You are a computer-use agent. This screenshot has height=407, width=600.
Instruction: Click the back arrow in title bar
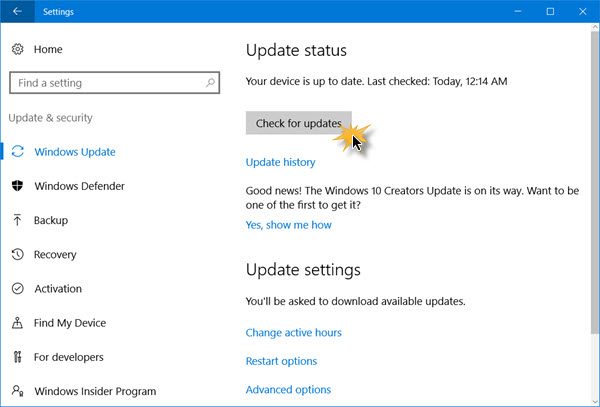17,11
